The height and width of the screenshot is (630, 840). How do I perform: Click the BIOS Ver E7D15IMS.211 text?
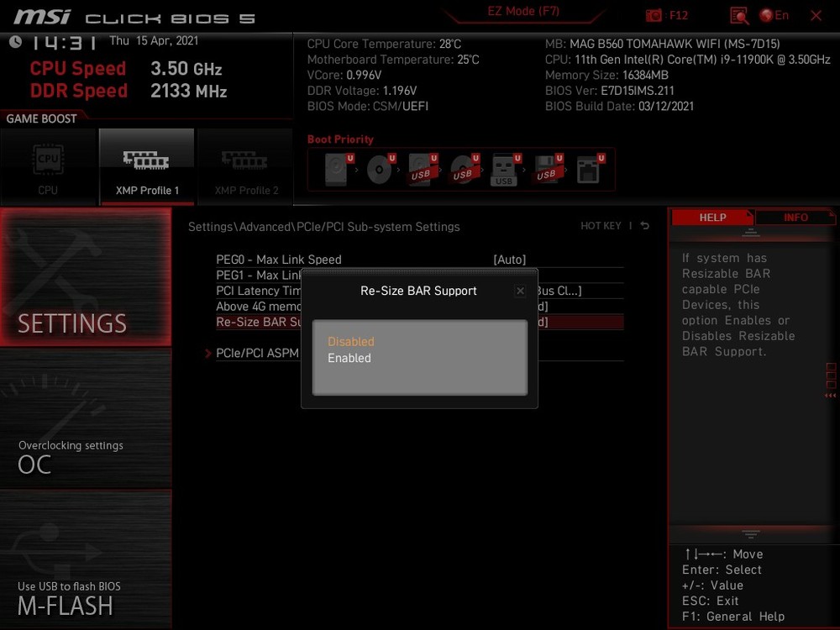[x=610, y=91]
